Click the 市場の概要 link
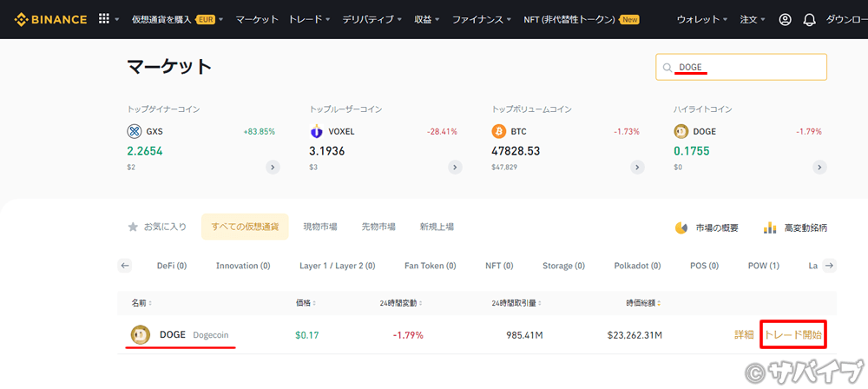Screen dimensions: 868x389 tap(717, 227)
